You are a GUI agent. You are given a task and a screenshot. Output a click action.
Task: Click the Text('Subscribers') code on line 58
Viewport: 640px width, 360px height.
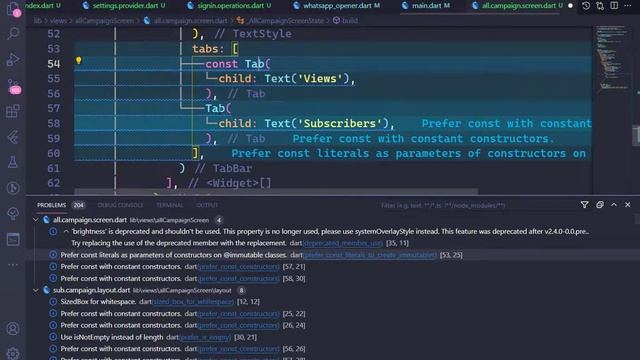click(327, 123)
